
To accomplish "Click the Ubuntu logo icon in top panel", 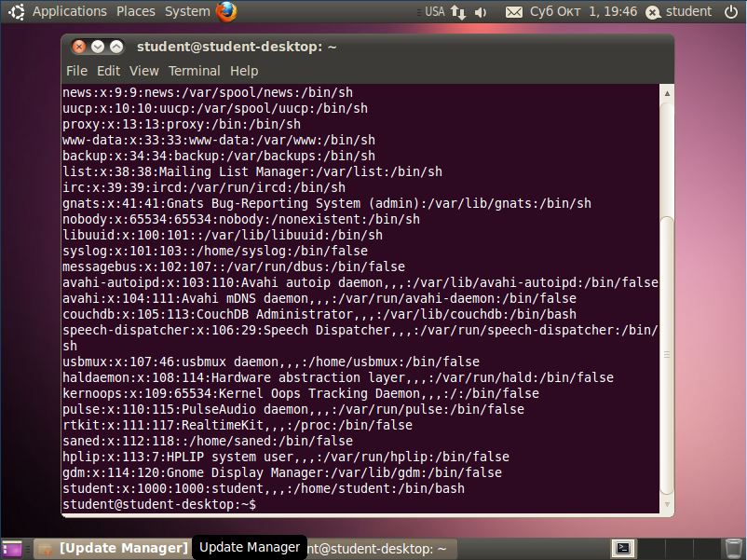I will (x=17, y=11).
